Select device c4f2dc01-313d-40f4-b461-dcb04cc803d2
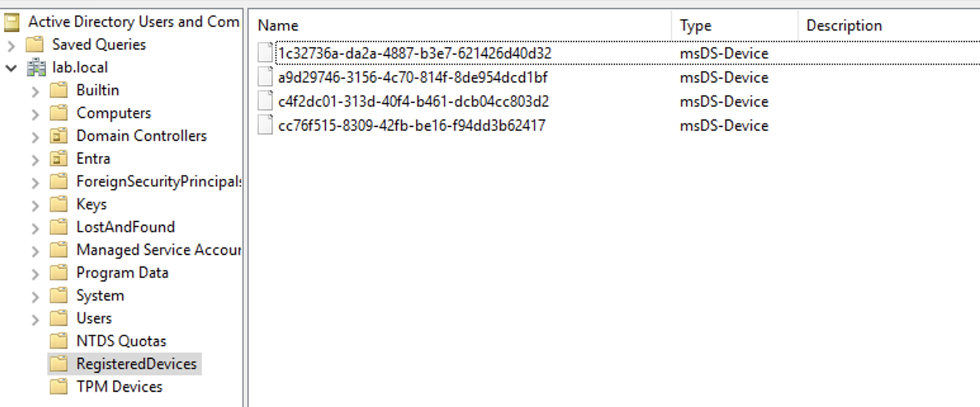This screenshot has height=407, width=980. (x=413, y=101)
